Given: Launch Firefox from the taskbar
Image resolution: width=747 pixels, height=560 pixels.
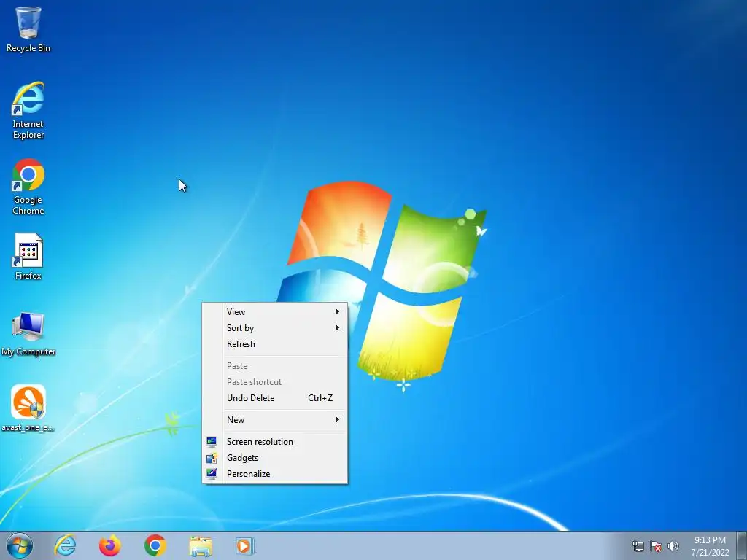Looking at the screenshot, I should click(110, 545).
